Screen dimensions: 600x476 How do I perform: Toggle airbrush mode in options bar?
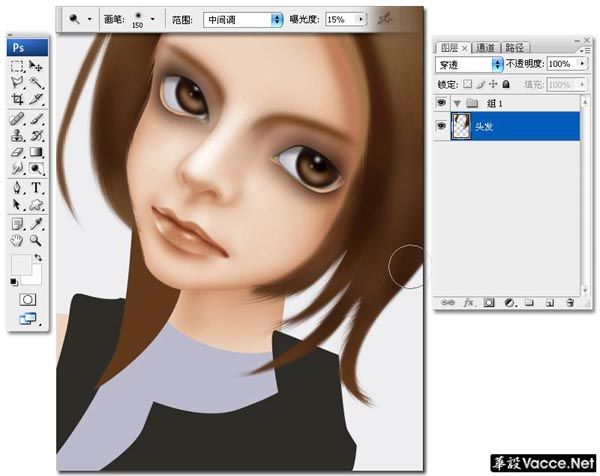pos(385,19)
